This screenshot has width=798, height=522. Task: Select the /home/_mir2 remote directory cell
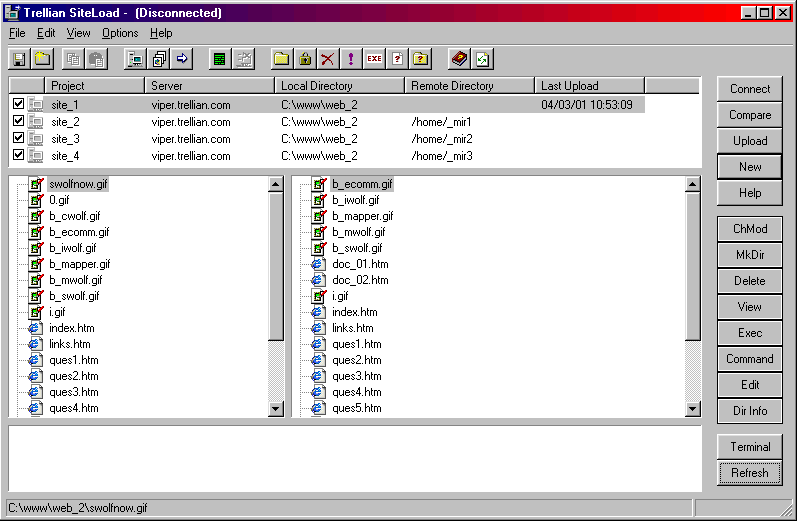click(x=442, y=139)
